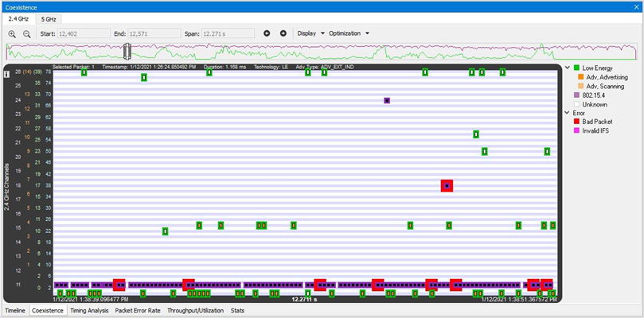Viewport: 644px width, 318px height.
Task: Click the Invalid IFS legend label
Action: (595, 130)
